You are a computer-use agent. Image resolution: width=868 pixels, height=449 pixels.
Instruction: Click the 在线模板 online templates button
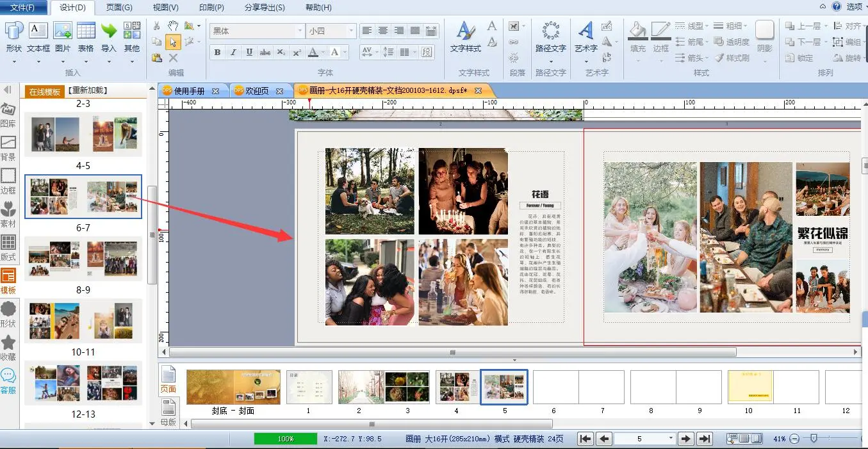pyautogui.click(x=45, y=92)
